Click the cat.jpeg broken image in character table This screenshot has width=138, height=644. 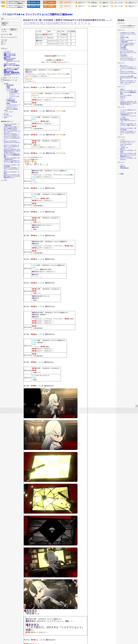click(39, 35)
